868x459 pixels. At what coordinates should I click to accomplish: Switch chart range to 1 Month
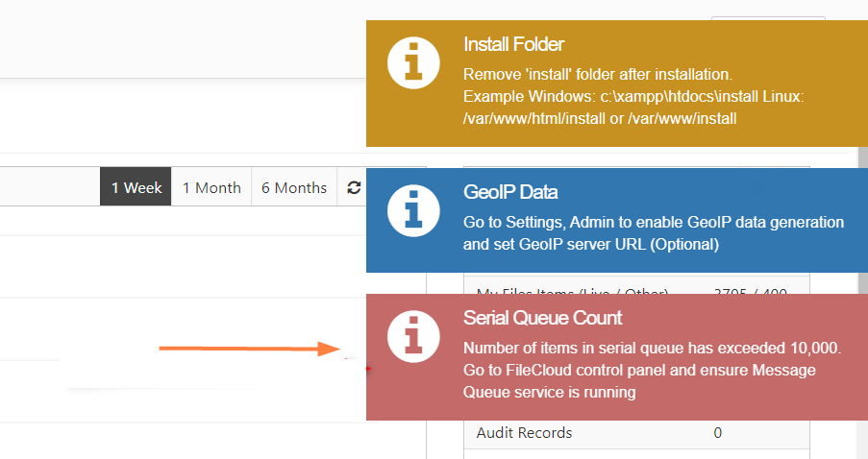(211, 187)
